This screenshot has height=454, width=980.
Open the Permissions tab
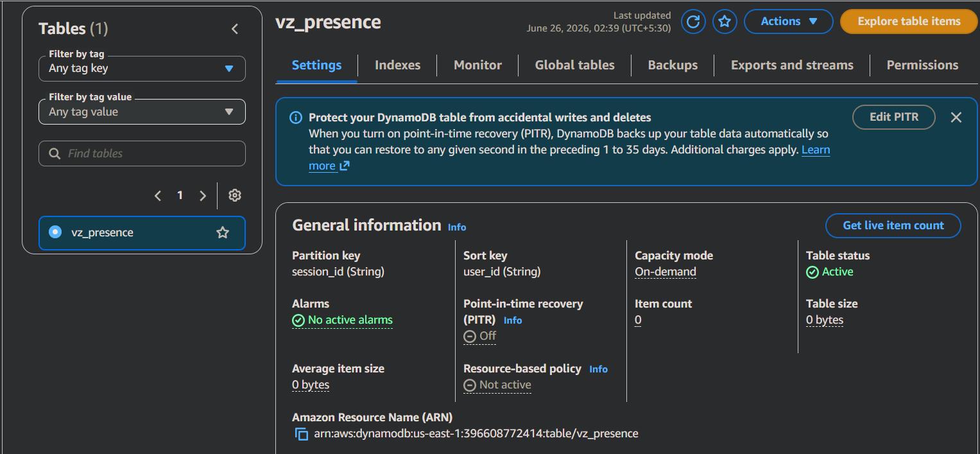click(x=922, y=65)
